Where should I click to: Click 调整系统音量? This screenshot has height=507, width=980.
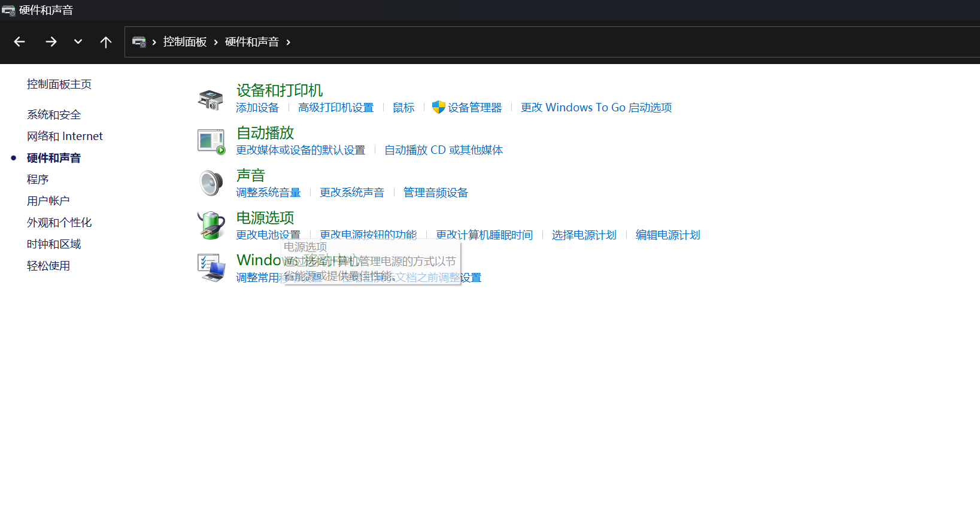[268, 193]
